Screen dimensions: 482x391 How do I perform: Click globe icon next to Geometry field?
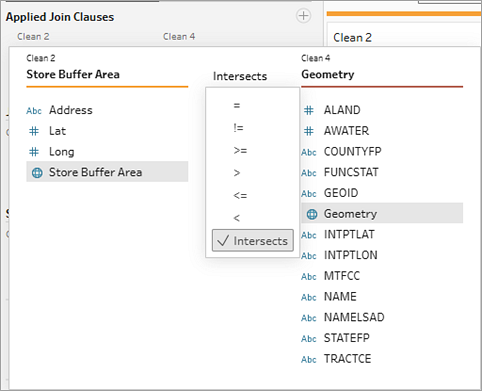pos(312,214)
